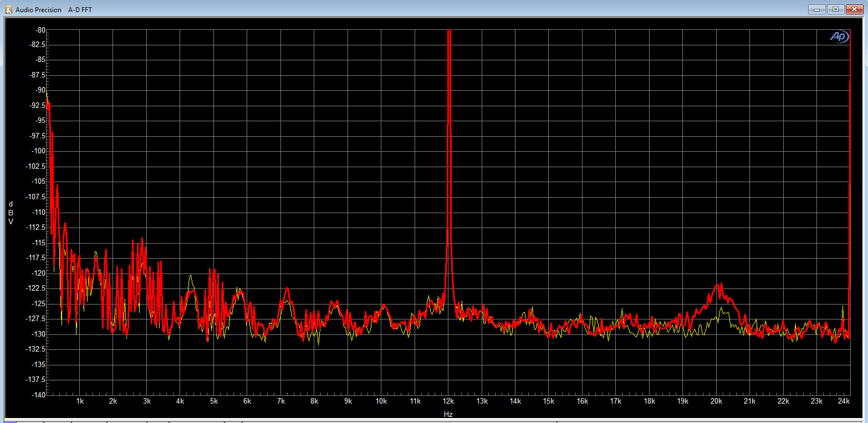Maximize the A-D FFT window
The height and width of the screenshot is (423, 868).
(x=835, y=9)
